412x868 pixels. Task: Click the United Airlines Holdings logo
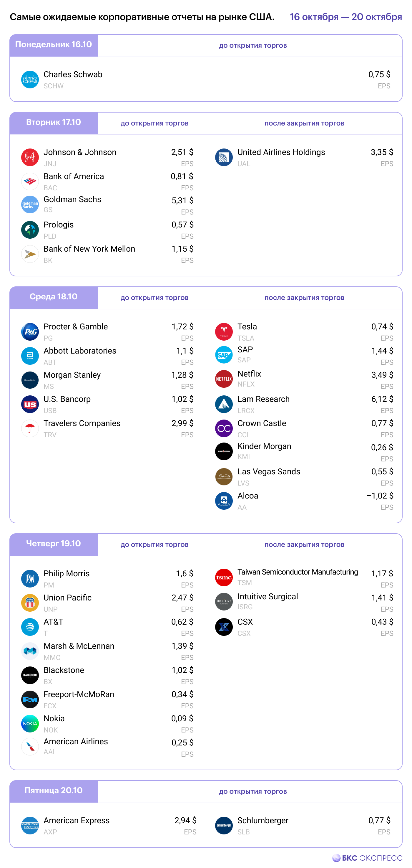pyautogui.click(x=224, y=157)
